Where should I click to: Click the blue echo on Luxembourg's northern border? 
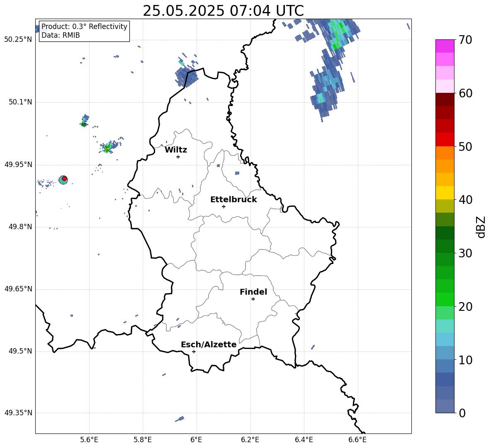tap(186, 76)
